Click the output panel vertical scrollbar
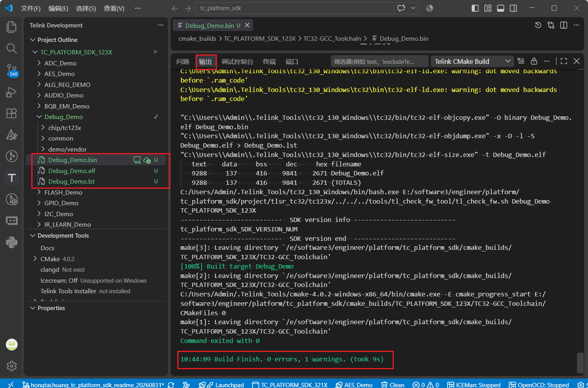The height and width of the screenshot is (388, 588). pos(580,363)
